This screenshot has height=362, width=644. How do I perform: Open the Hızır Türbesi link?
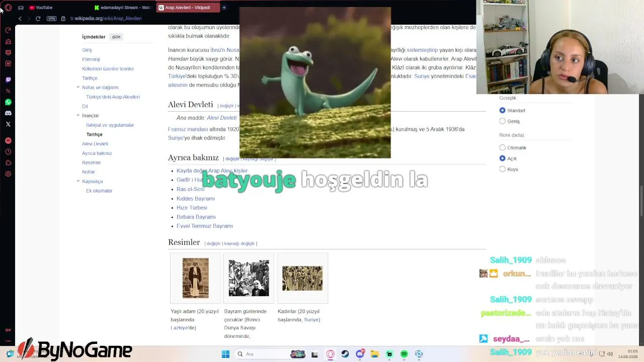pyautogui.click(x=192, y=208)
